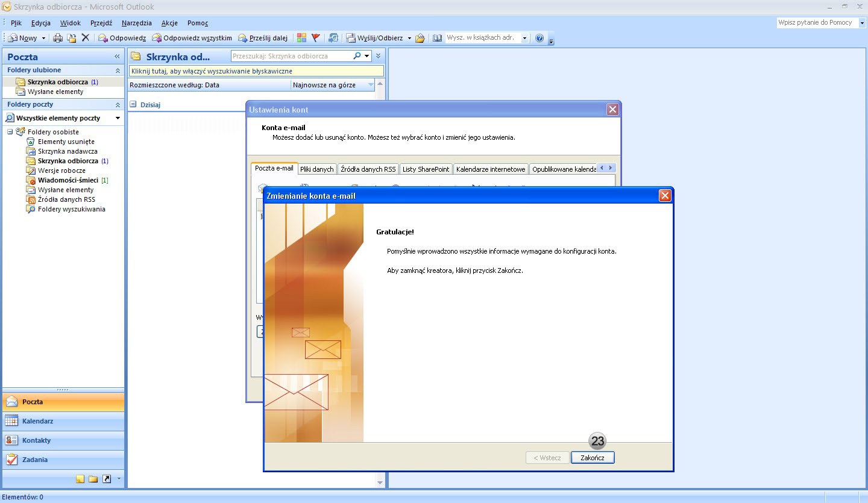Image resolution: width=868 pixels, height=503 pixels.
Task: Select Foldery wyszukiwania folder
Action: (71, 209)
